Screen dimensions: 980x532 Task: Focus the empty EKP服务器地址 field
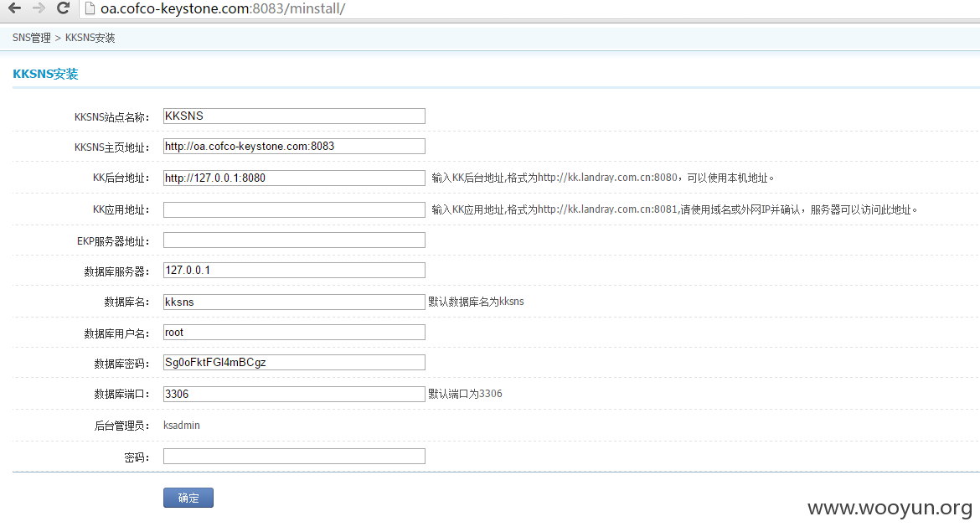294,240
